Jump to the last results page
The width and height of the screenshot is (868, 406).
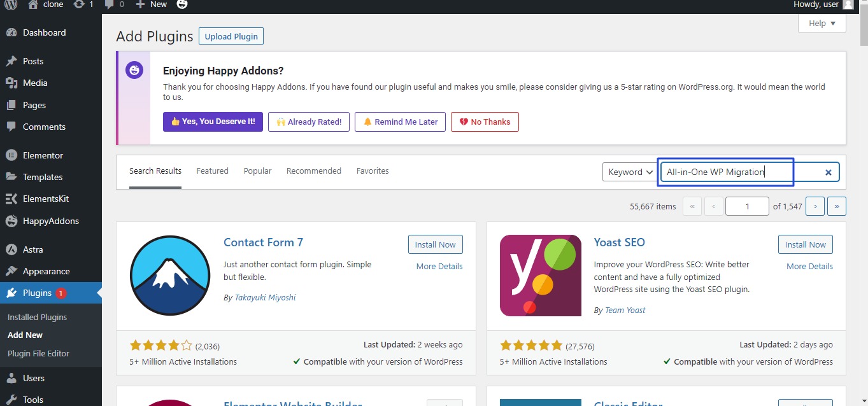click(836, 206)
